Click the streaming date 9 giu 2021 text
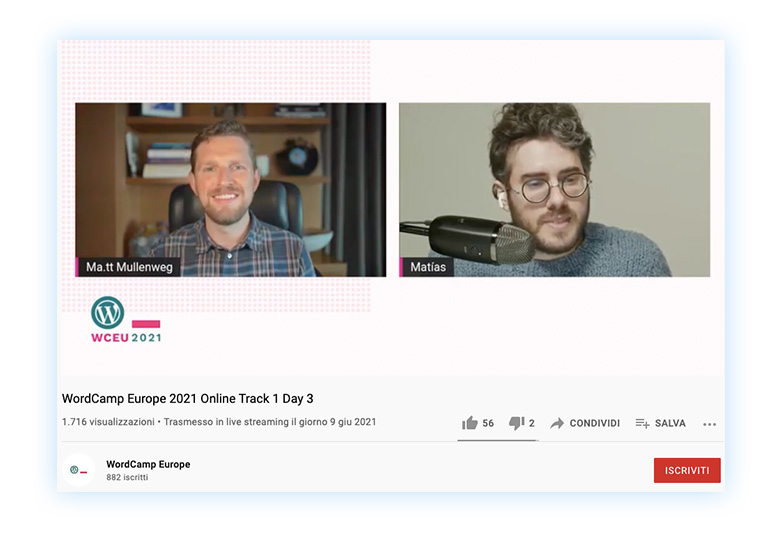 pos(353,422)
